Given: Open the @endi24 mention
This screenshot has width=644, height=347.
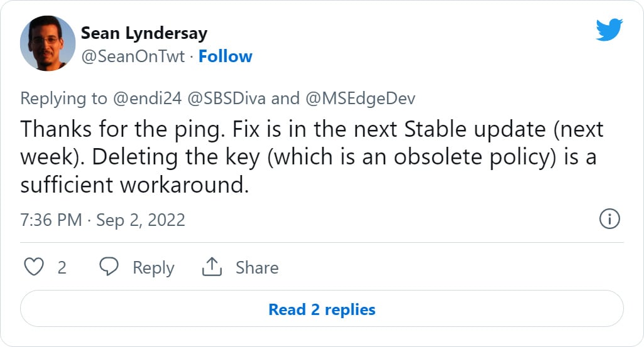Looking at the screenshot, I should pos(147,99).
